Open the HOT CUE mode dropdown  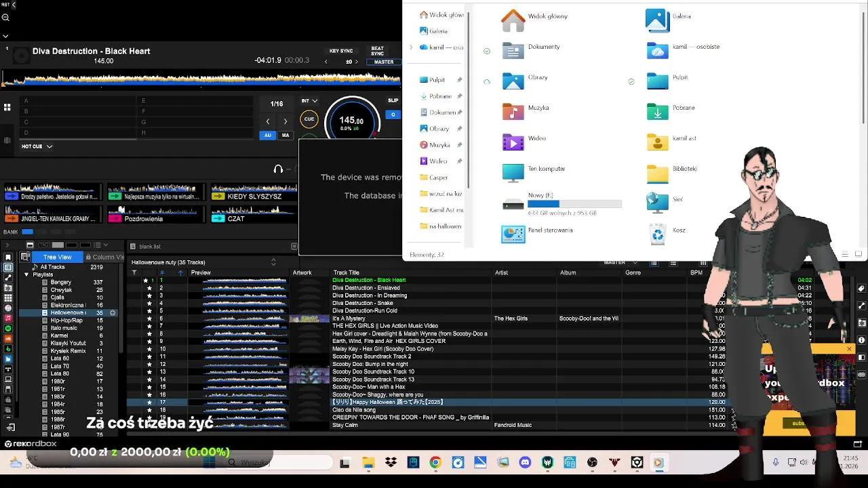(37, 146)
